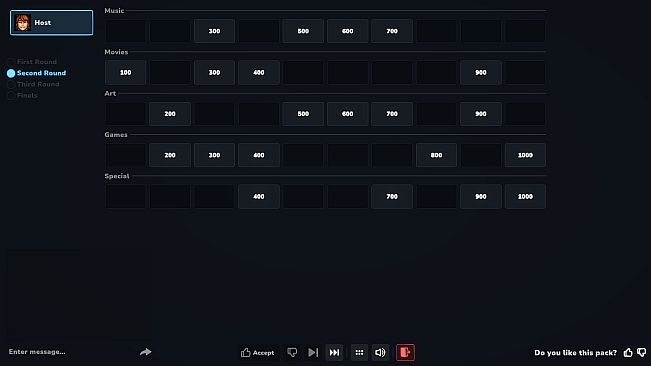651x366 pixels.
Task: Click the Host player avatar card
Action: [51, 23]
